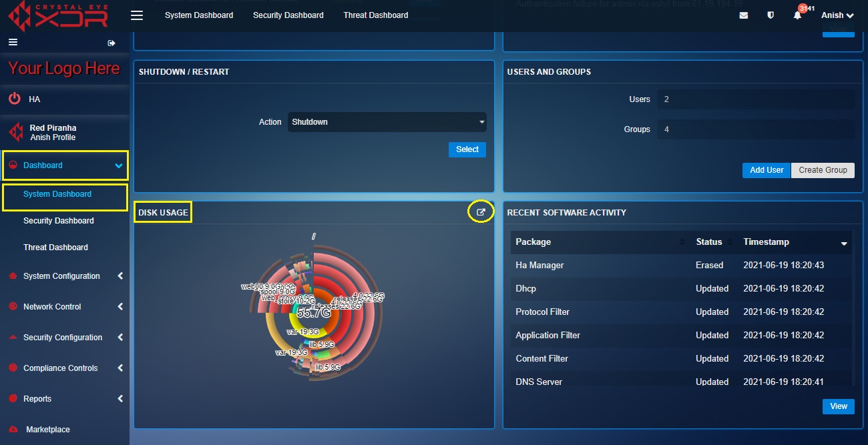Expand the Reports chevron
The image size is (868, 445).
[120, 398]
